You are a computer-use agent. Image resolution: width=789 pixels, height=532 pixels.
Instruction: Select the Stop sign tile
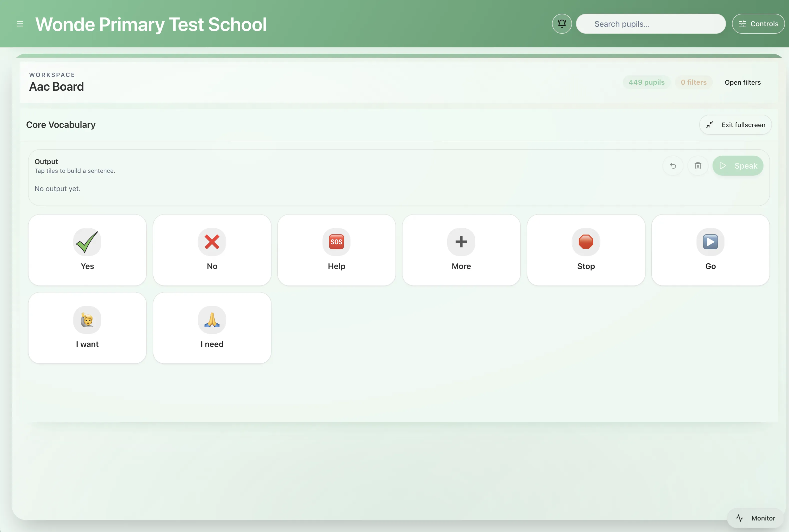pyautogui.click(x=586, y=250)
